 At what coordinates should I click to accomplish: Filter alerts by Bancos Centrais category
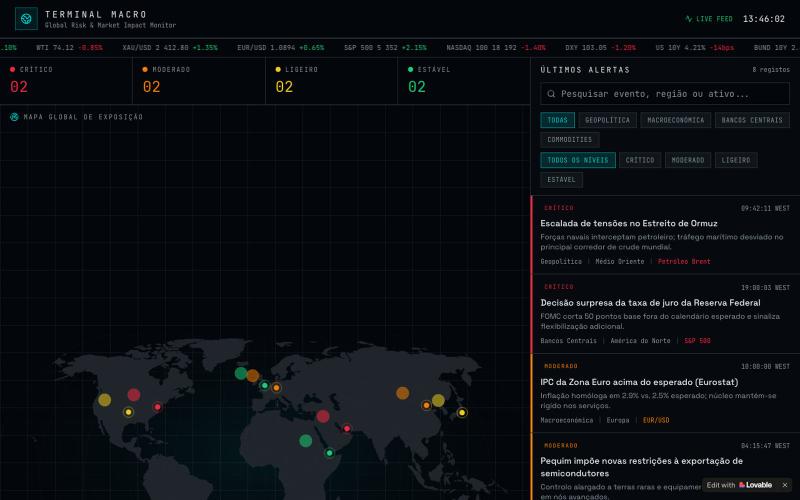[x=752, y=120]
